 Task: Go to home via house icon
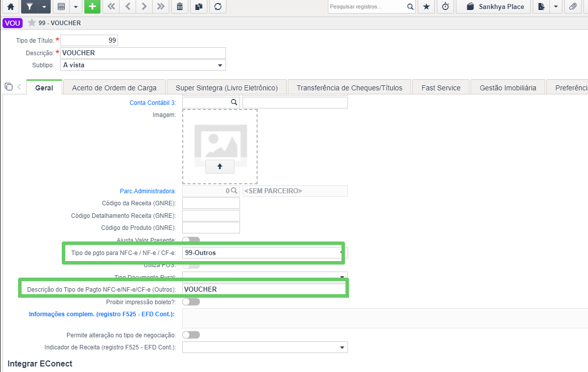tap(11, 7)
